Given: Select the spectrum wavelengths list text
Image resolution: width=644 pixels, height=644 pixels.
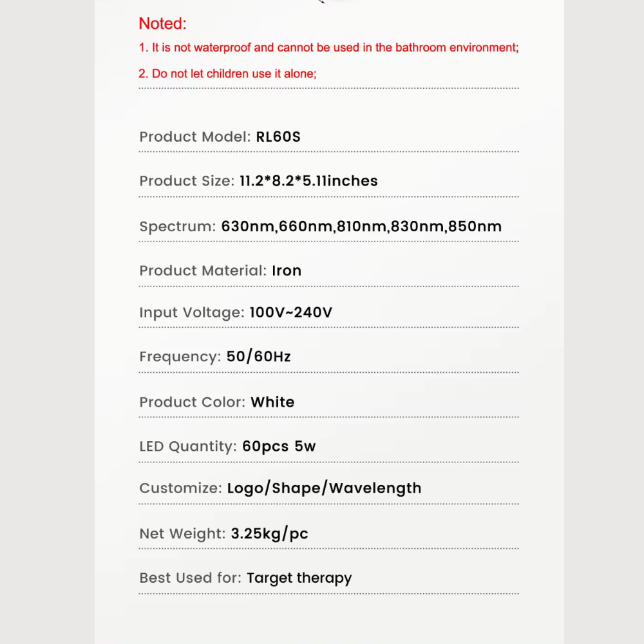Looking at the screenshot, I should pyautogui.click(x=361, y=227).
